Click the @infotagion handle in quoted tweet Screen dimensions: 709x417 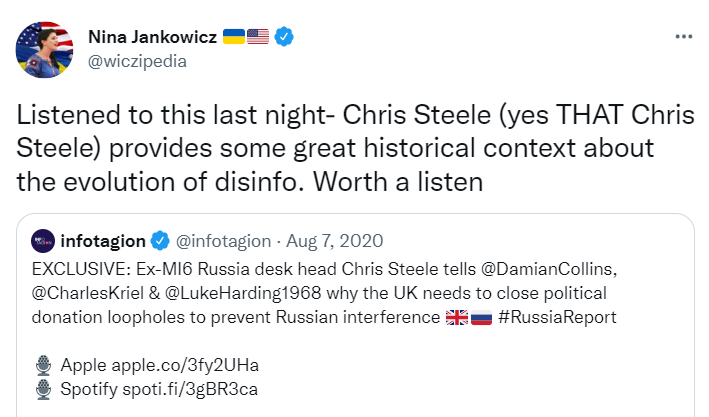pos(222,242)
